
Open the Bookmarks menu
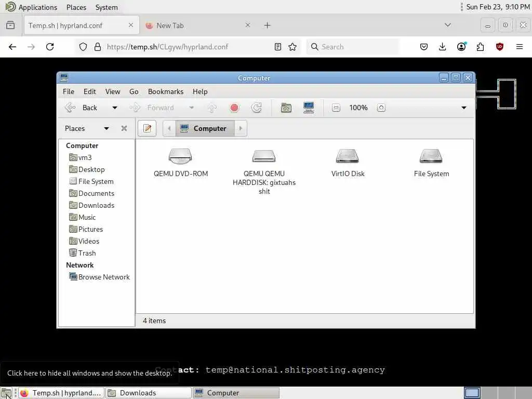(166, 91)
